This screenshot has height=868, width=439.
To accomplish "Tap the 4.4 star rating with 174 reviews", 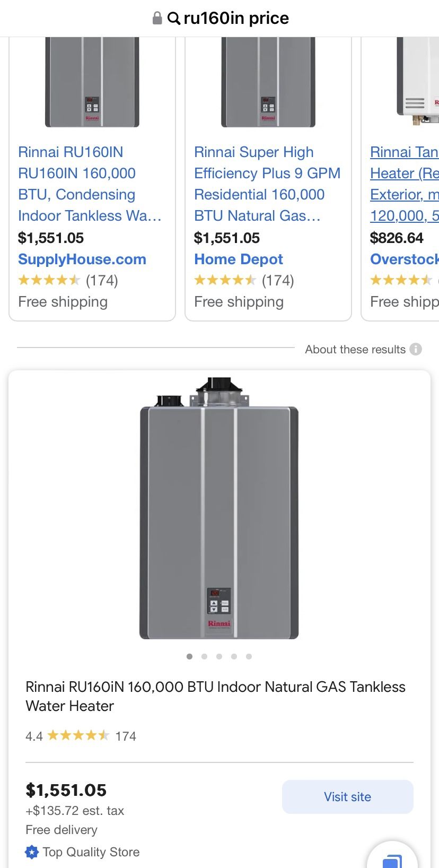I will coord(81,736).
